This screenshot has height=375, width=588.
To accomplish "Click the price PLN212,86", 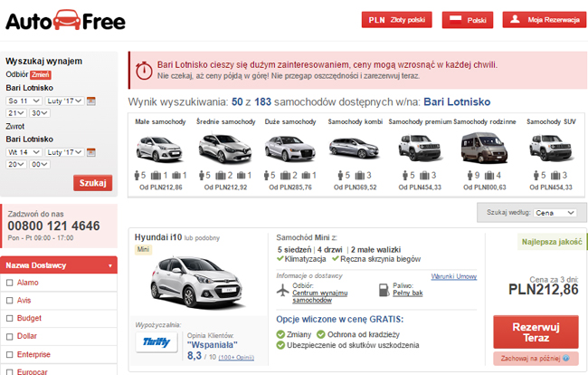I will tap(544, 290).
